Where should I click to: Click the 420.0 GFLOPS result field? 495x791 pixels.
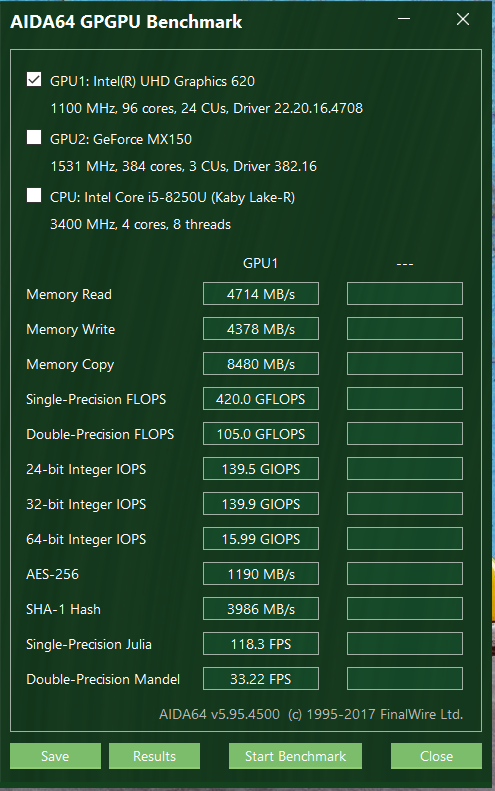pos(261,399)
